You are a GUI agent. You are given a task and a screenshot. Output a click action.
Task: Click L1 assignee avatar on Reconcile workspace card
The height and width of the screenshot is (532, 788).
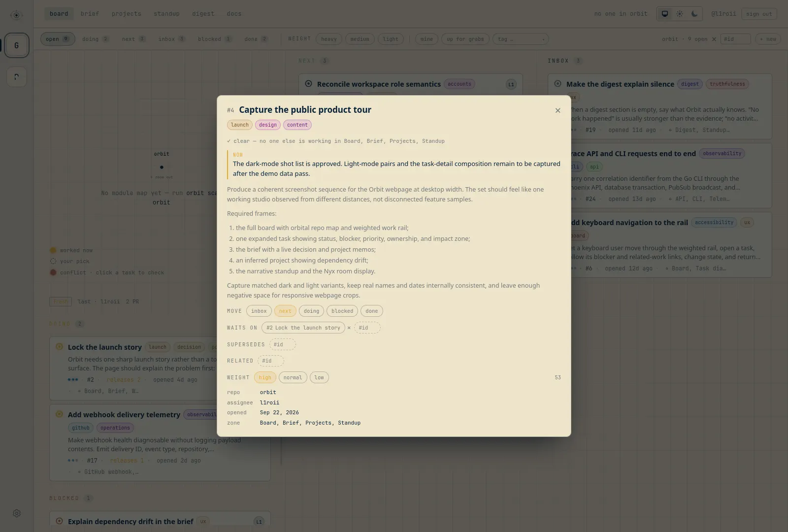pyautogui.click(x=511, y=84)
